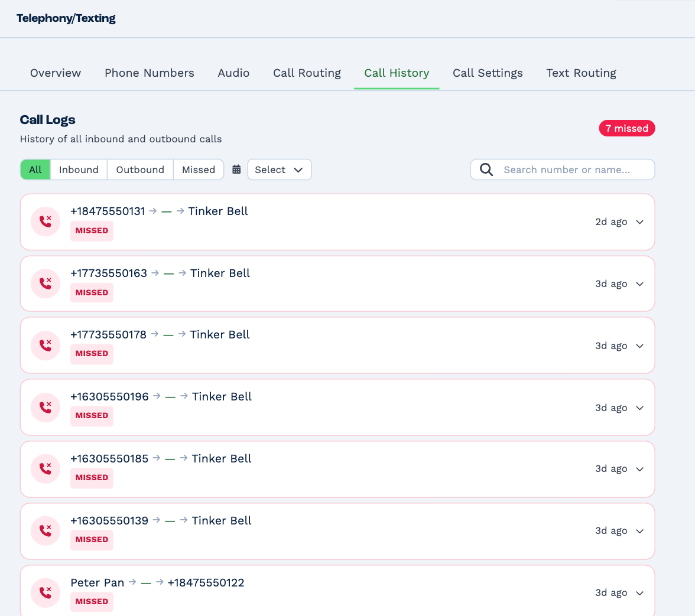
Task: Open the Select date range dropdown
Action: tap(279, 170)
